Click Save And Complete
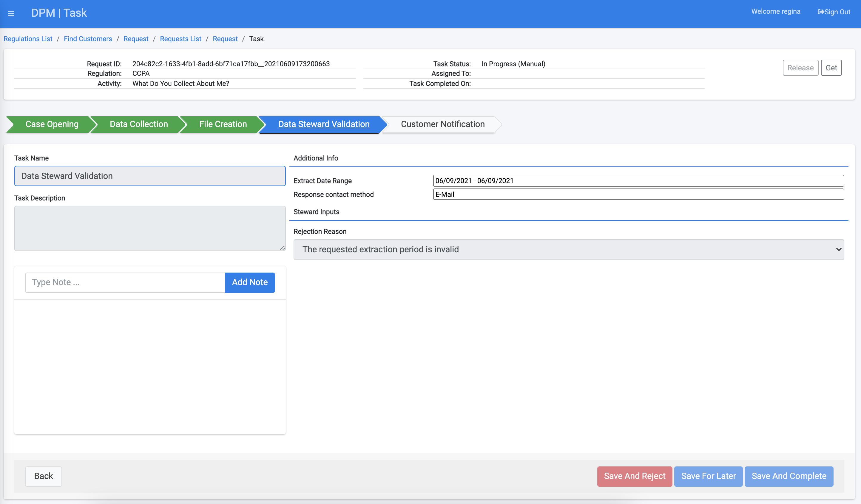 [789, 476]
